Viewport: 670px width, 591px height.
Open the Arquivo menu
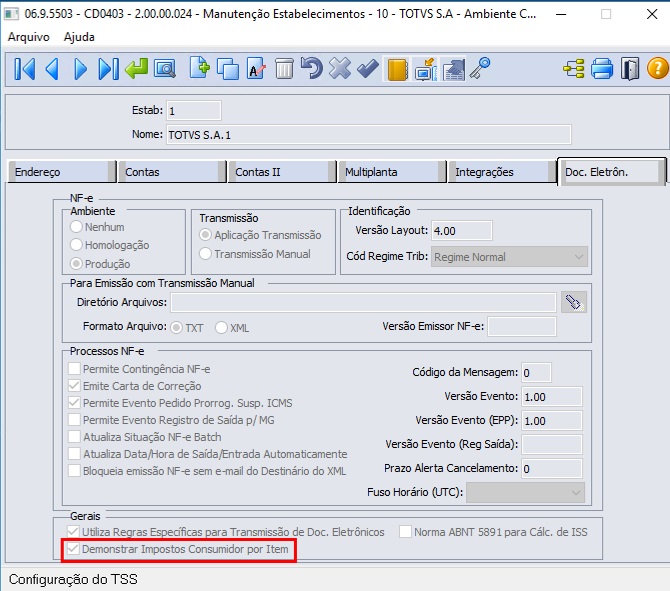29,37
